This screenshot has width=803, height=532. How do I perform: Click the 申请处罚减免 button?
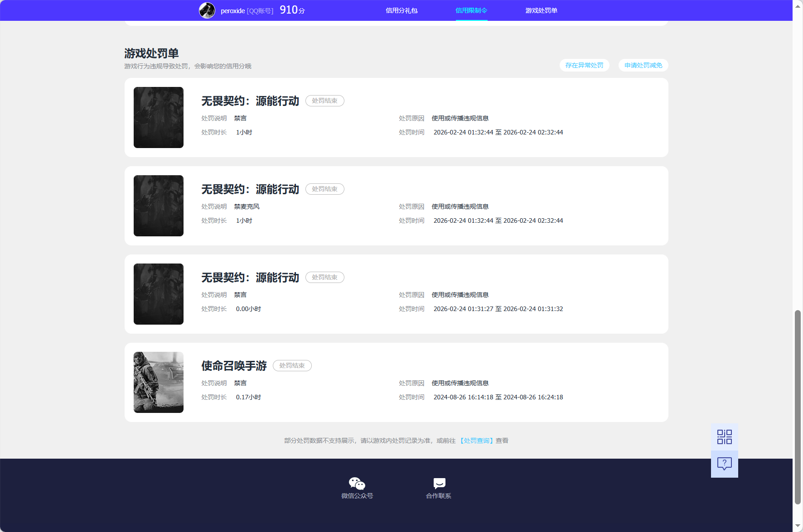(643, 65)
